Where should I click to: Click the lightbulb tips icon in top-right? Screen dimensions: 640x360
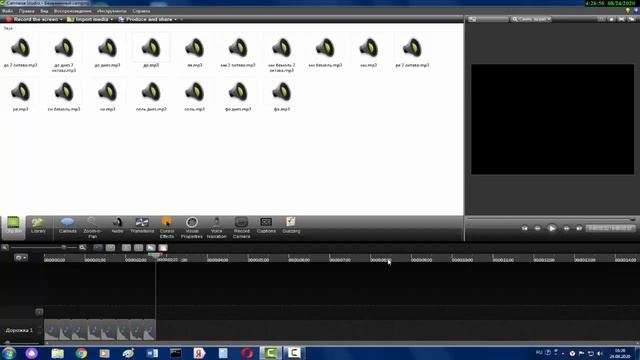(628, 11)
